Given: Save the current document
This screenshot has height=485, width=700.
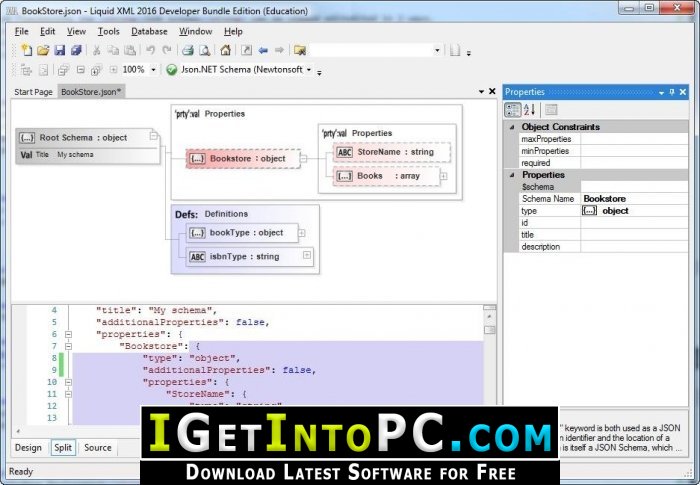Looking at the screenshot, I should point(59,50).
